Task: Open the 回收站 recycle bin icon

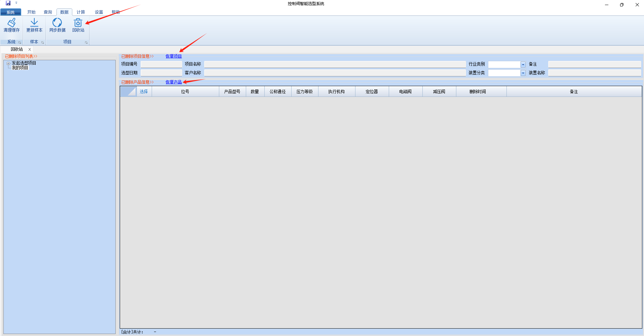Action: point(78,23)
